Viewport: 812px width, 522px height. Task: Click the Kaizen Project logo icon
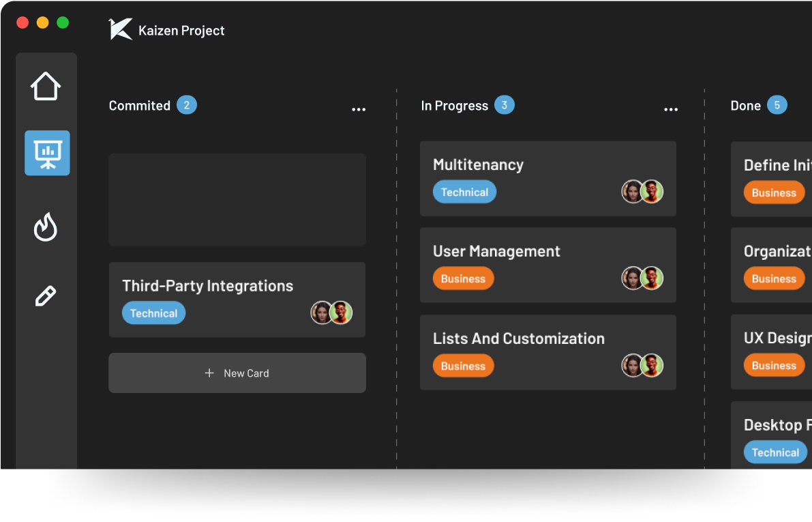(121, 29)
